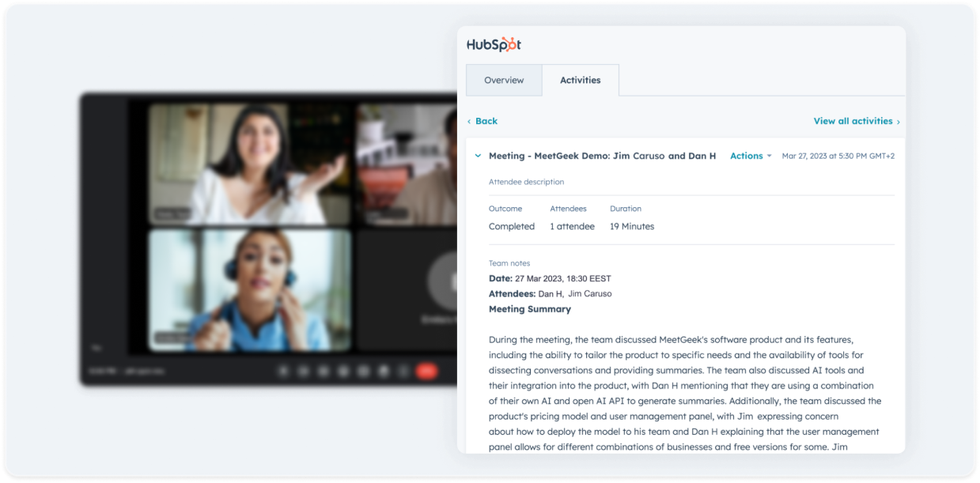Click the caret arrow next to Actions
The image size is (980, 483).
pyautogui.click(x=769, y=157)
